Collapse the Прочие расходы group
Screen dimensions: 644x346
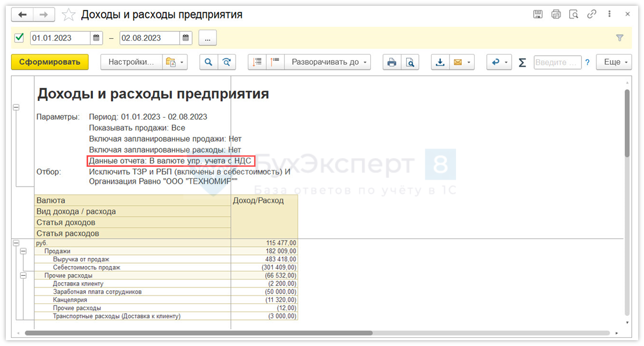click(24, 276)
